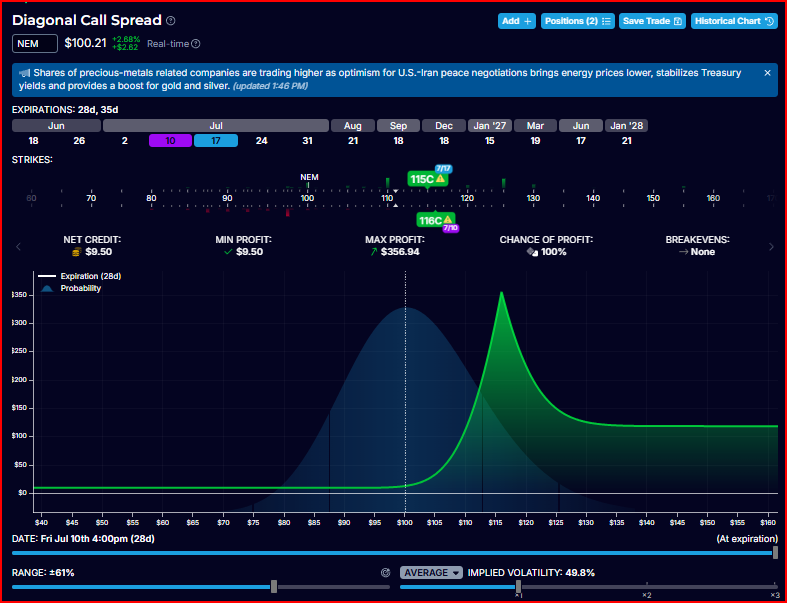Click the ×2 volatility multiplier mark
787x603 pixels.
pyautogui.click(x=646, y=595)
